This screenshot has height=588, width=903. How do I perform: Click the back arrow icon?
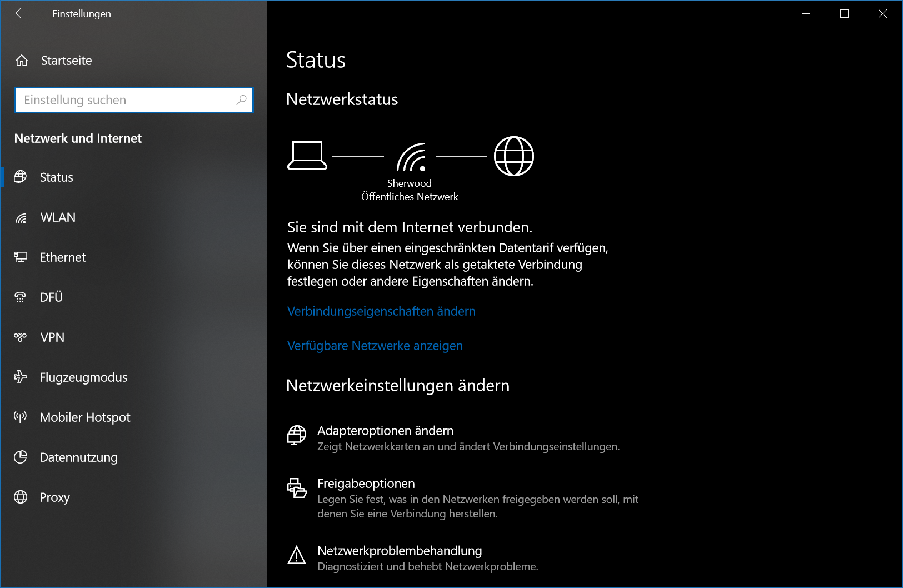tap(21, 13)
